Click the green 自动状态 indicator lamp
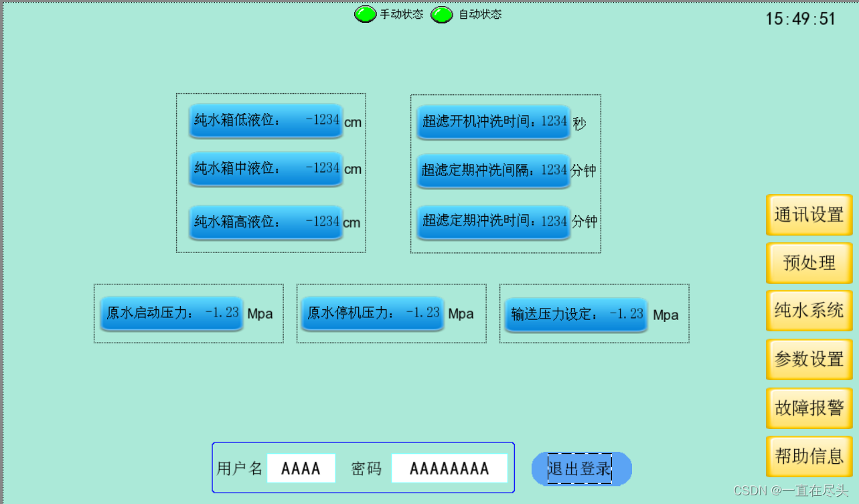859x504 pixels. 442,15
